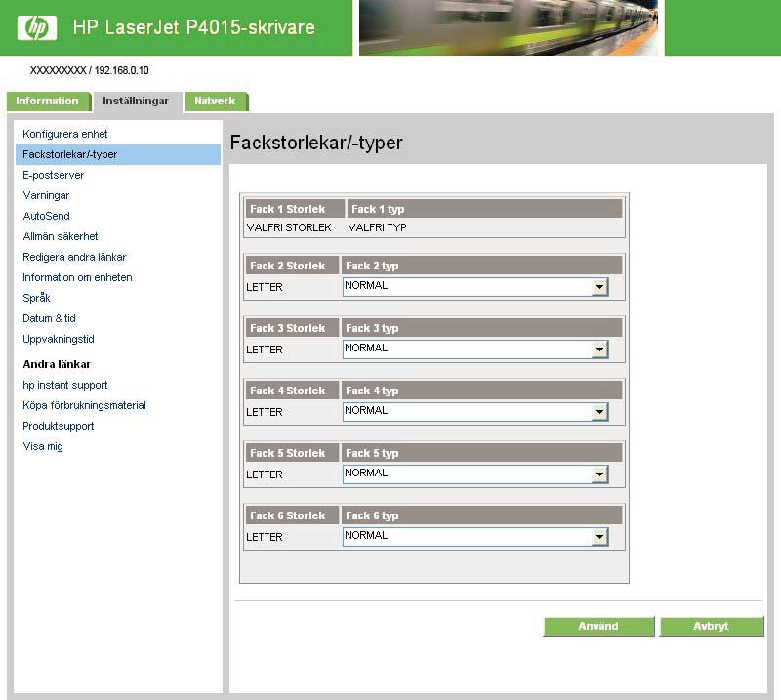Switch to the Inställningar tab

click(x=136, y=102)
